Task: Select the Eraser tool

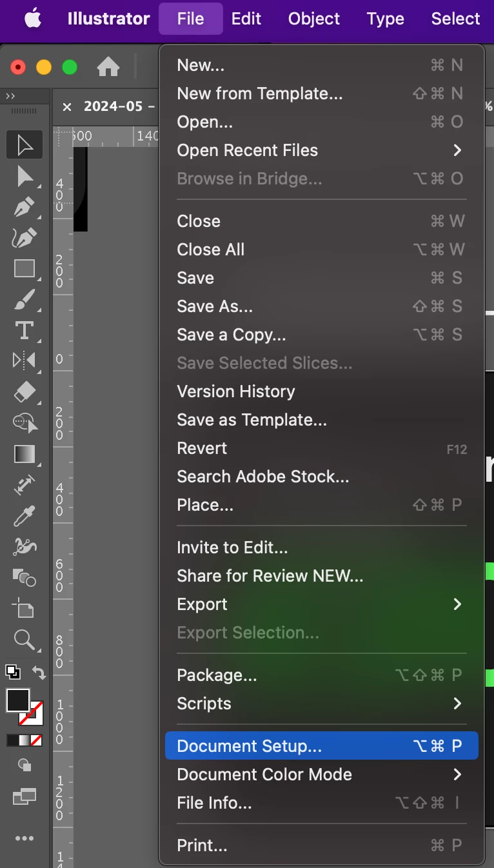Action: [x=25, y=391]
